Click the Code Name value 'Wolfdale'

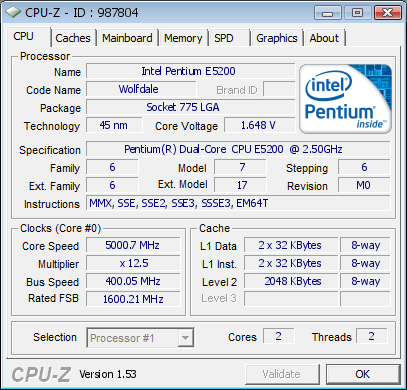point(141,89)
